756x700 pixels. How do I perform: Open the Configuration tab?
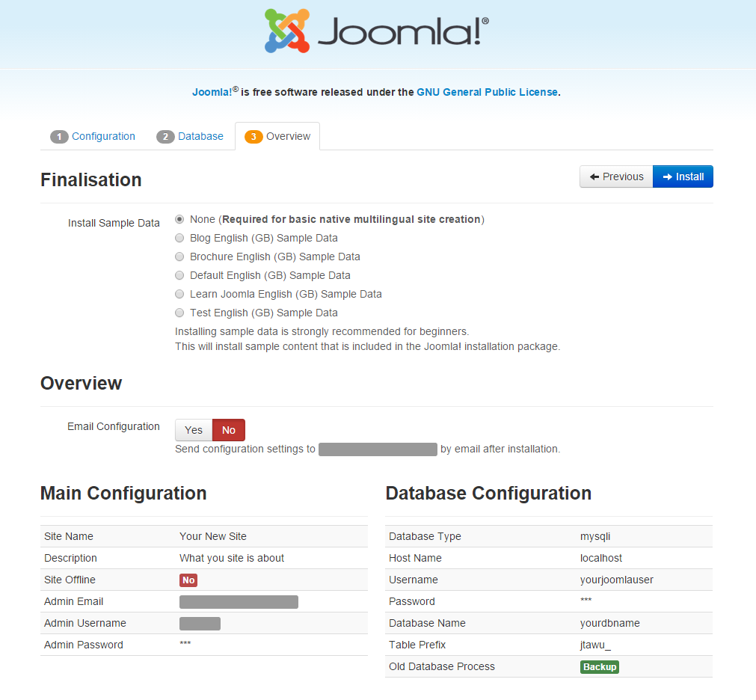[93, 136]
